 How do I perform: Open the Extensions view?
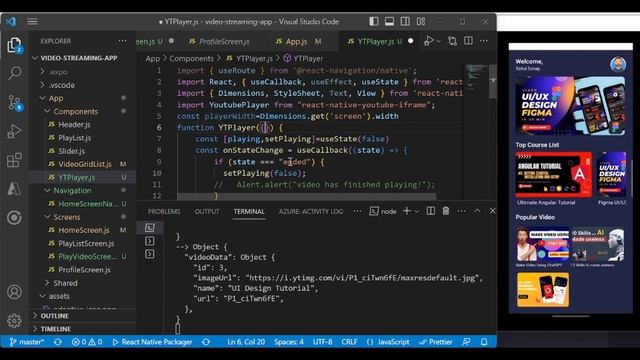click(x=14, y=160)
